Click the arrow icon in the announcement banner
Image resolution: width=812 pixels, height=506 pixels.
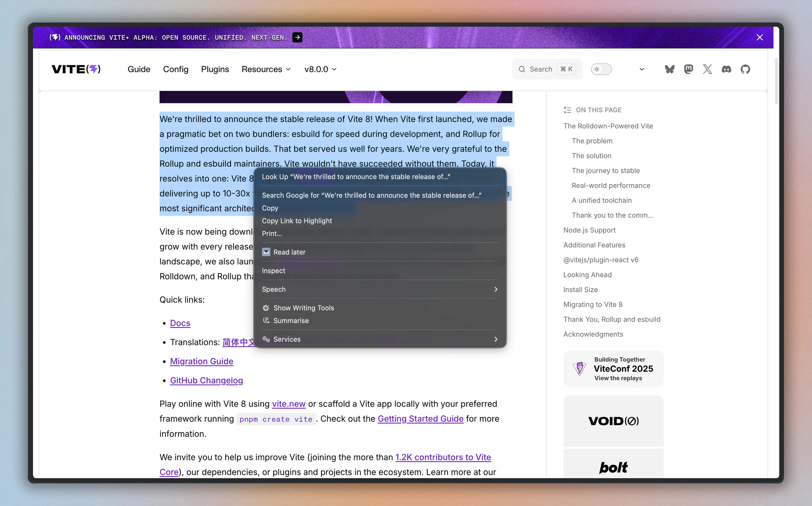pos(297,37)
